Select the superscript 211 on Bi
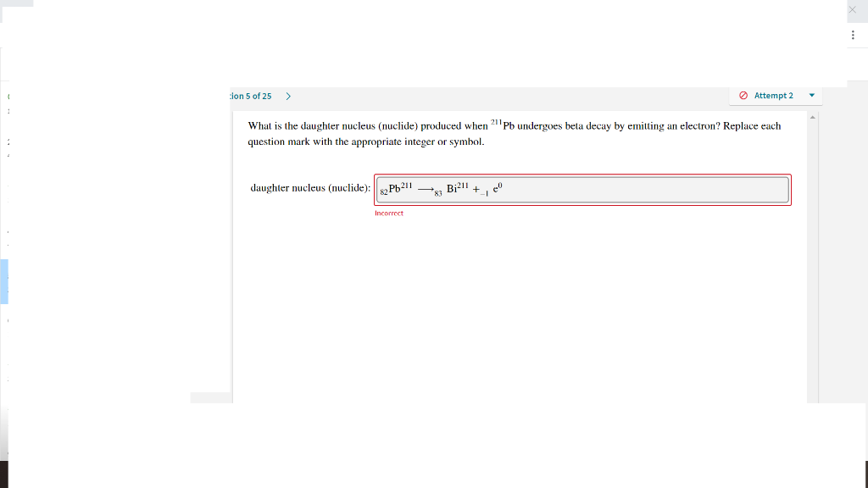 [x=463, y=184]
